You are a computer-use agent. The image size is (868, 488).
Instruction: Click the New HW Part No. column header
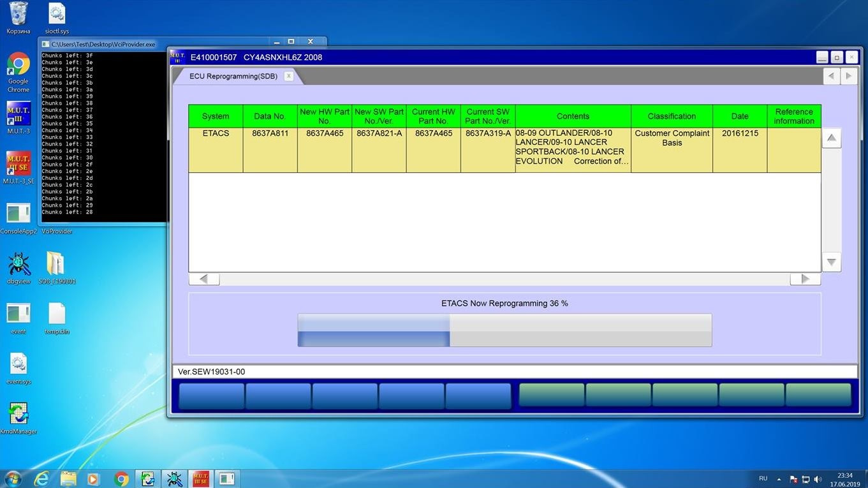[x=325, y=116]
